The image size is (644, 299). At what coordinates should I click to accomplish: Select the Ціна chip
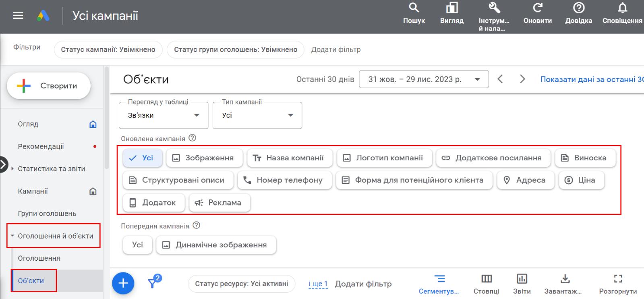[582, 180]
